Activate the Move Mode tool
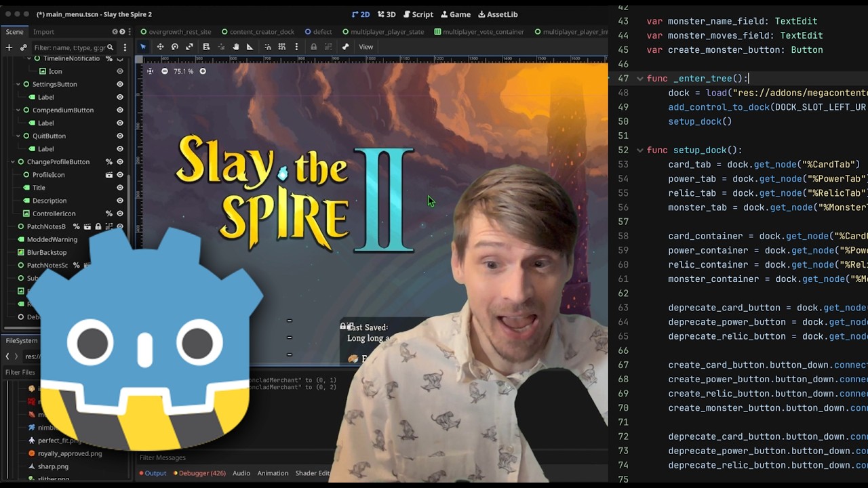This screenshot has height=488, width=868. [160, 47]
